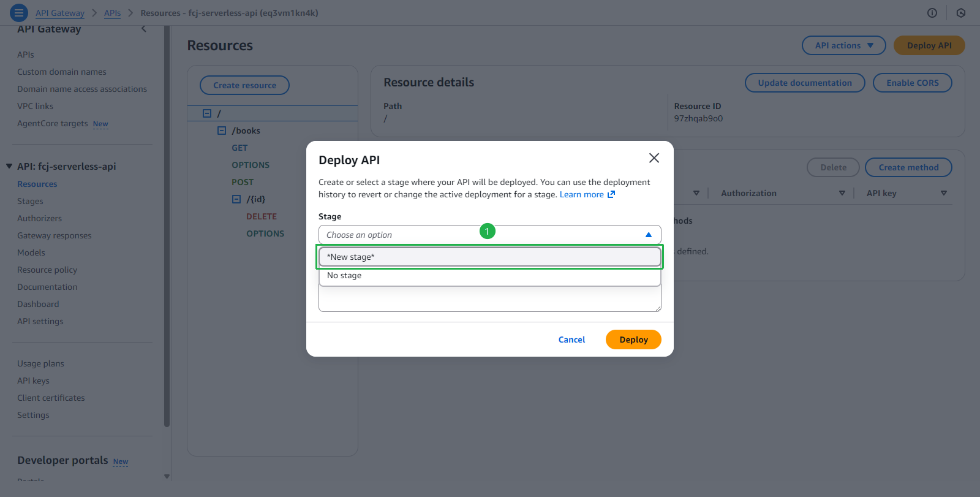The height and width of the screenshot is (497, 980).
Task: Open Client certificates page
Action: coord(51,398)
